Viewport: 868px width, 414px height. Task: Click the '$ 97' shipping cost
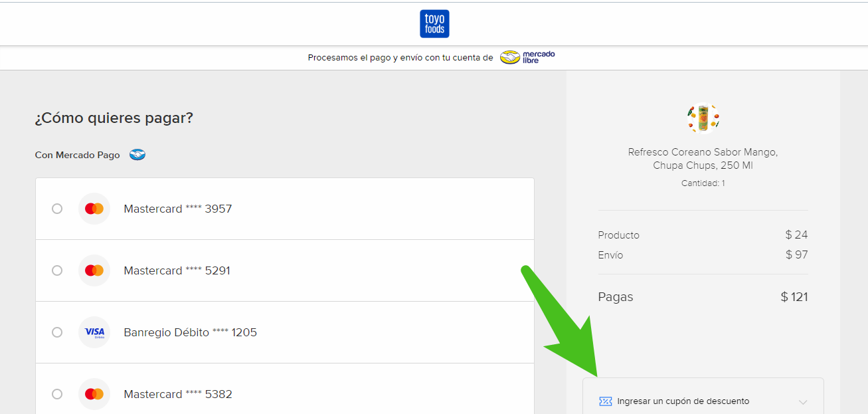(796, 255)
